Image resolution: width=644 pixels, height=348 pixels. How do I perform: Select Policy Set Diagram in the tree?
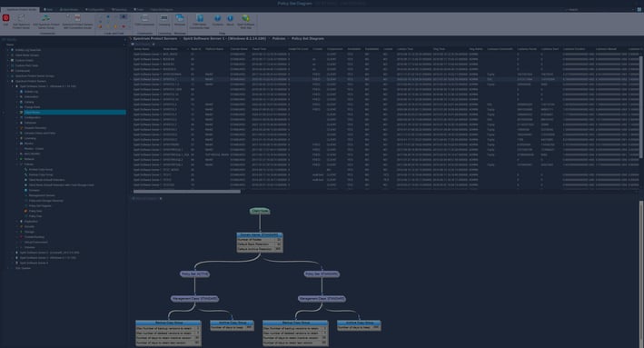[x=40, y=206]
